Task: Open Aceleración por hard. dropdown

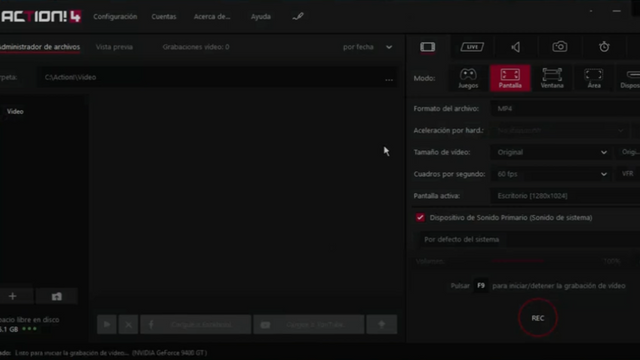Action: (561, 131)
